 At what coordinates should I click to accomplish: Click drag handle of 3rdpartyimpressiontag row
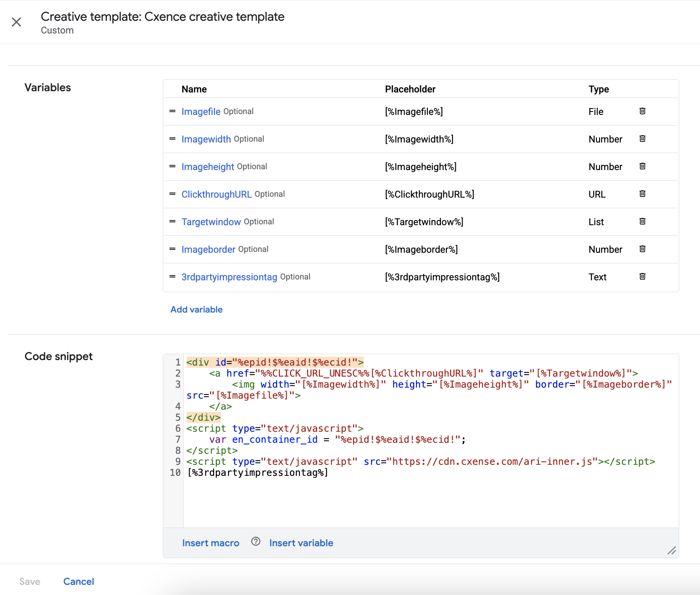pos(172,277)
